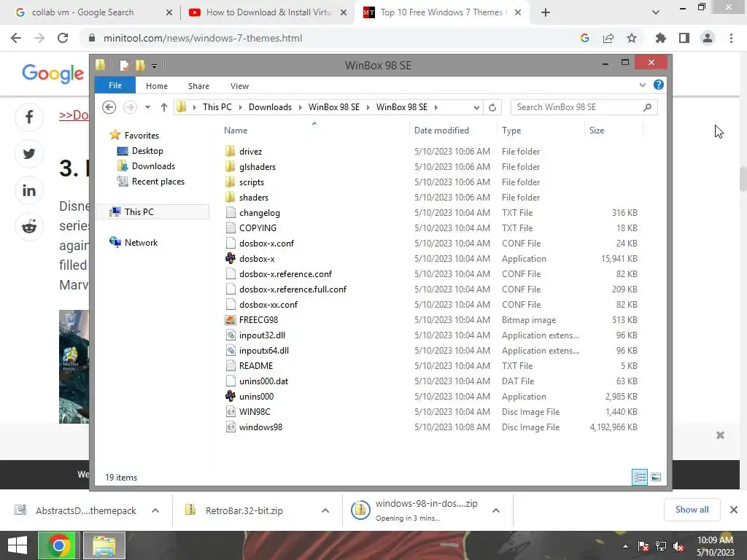
Task: Select the WIN98C disc image icon
Action: (x=231, y=412)
